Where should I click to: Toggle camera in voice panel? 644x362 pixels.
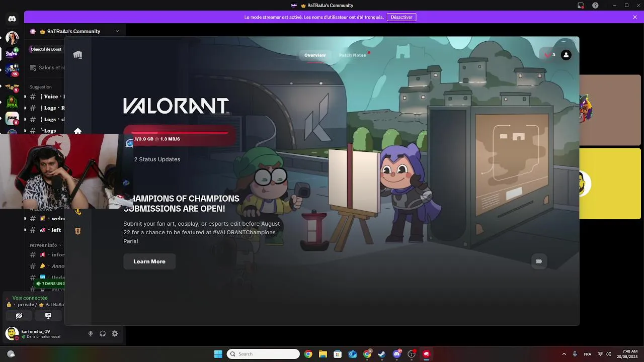(19, 316)
